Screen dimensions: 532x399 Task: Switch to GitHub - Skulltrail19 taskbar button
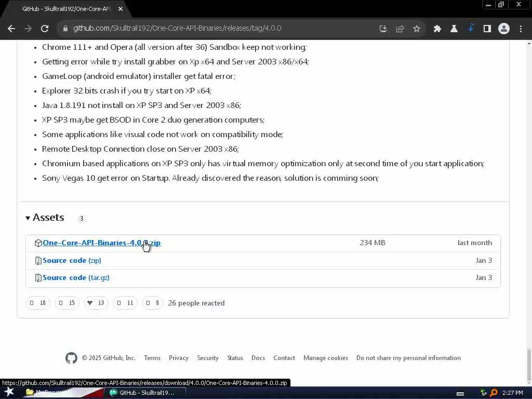click(146, 393)
